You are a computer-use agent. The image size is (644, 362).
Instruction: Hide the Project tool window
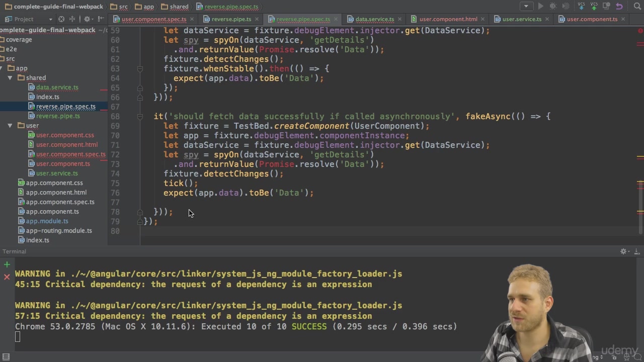[x=101, y=19]
